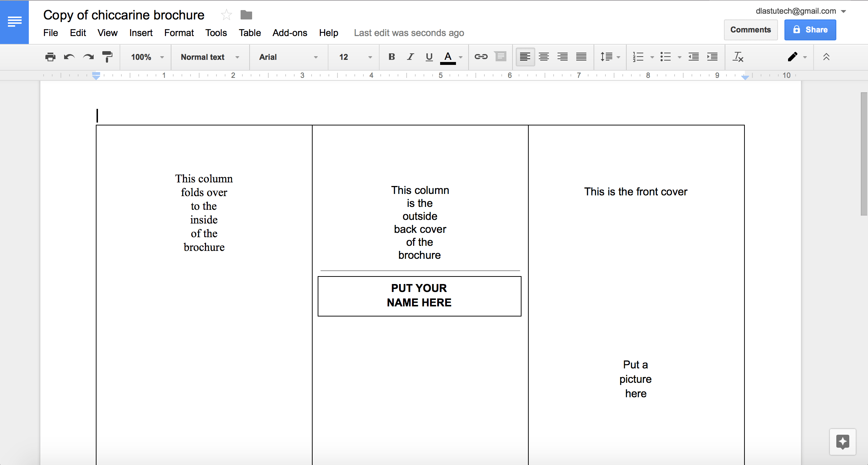Screen dimensions: 868x465
Task: Click the Italic formatting icon
Action: (x=409, y=57)
